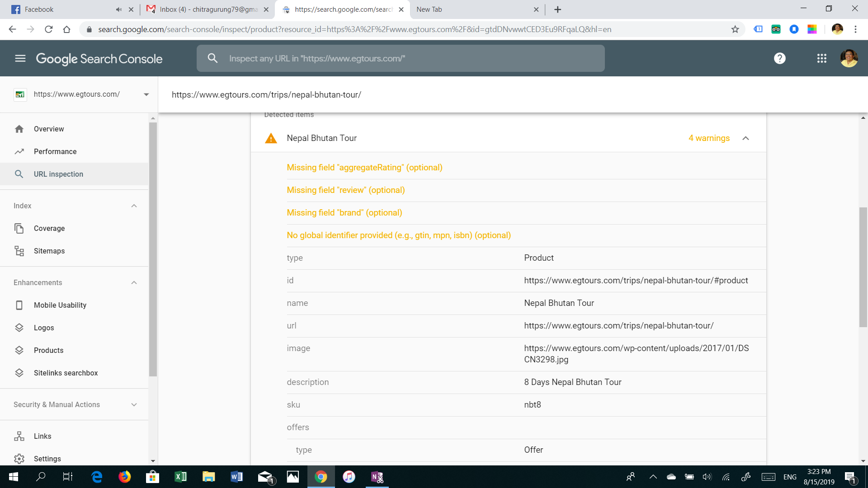Click the type value Product
This screenshot has width=868, height=488.
539,258
